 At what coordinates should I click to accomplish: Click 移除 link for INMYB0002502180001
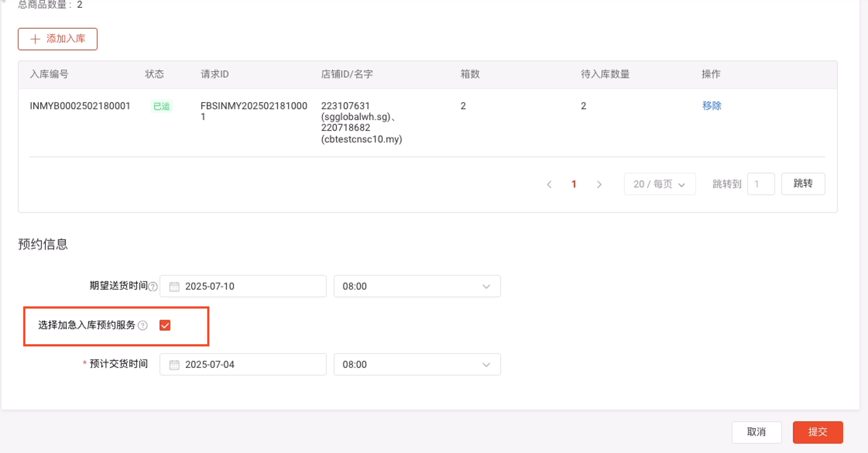point(711,106)
